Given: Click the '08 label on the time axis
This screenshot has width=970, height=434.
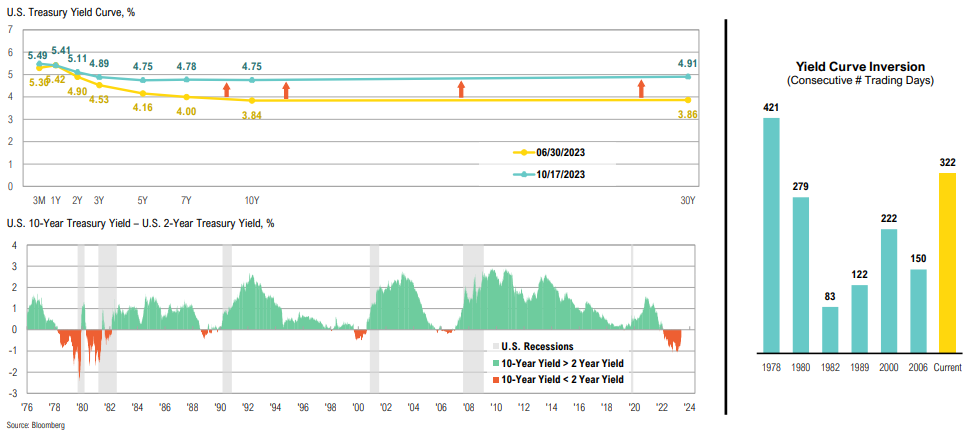Looking at the screenshot, I should 470,407.
